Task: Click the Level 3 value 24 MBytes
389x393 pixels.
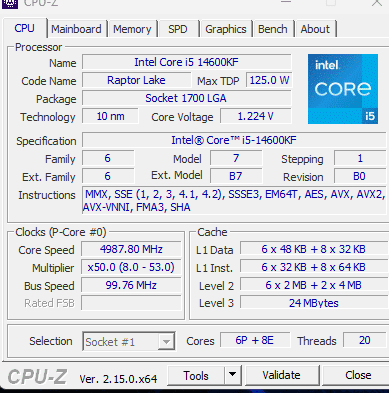Action: click(313, 303)
